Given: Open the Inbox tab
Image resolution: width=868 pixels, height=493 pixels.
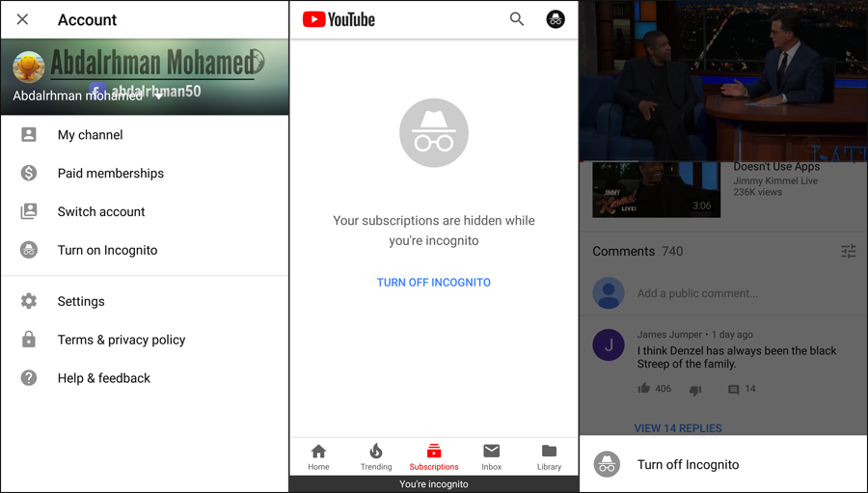Looking at the screenshot, I should [x=491, y=456].
